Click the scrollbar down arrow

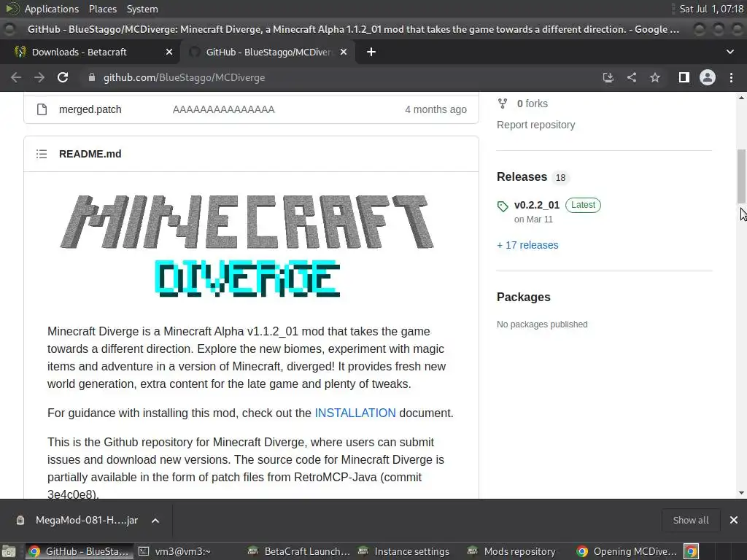(741, 493)
